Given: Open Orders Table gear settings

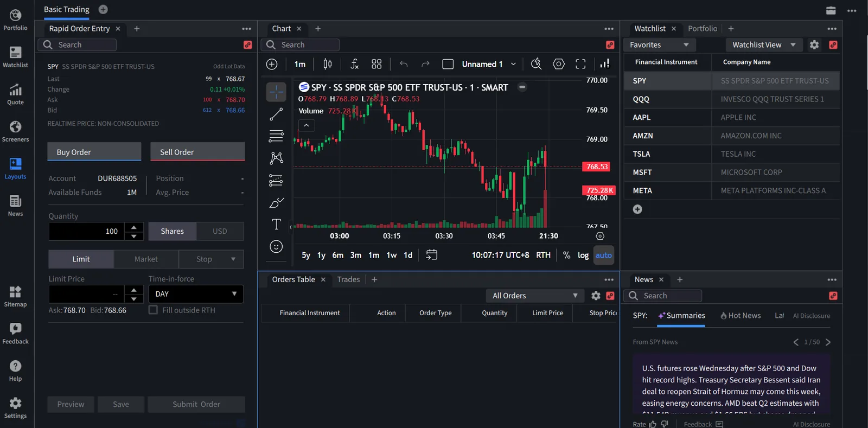Looking at the screenshot, I should tap(596, 296).
